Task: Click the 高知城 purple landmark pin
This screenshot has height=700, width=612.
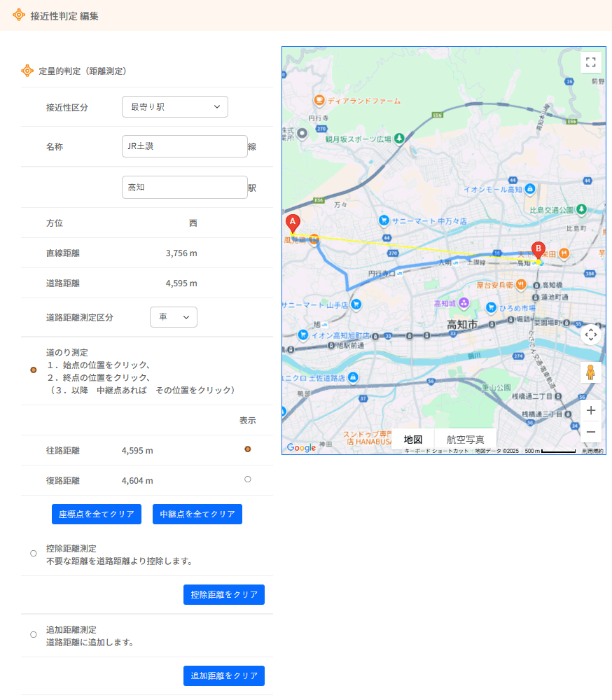Action: (464, 303)
